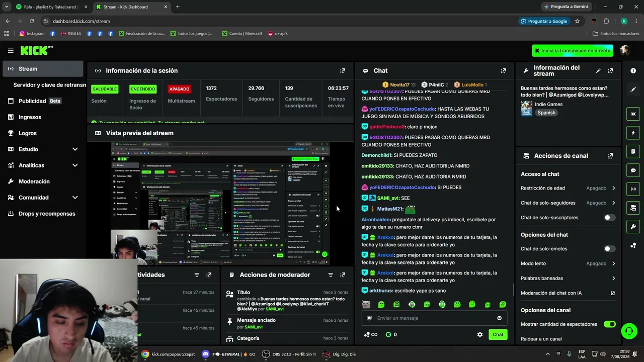
Task: Edit stream info via header pencil icon
Action: click(598, 71)
